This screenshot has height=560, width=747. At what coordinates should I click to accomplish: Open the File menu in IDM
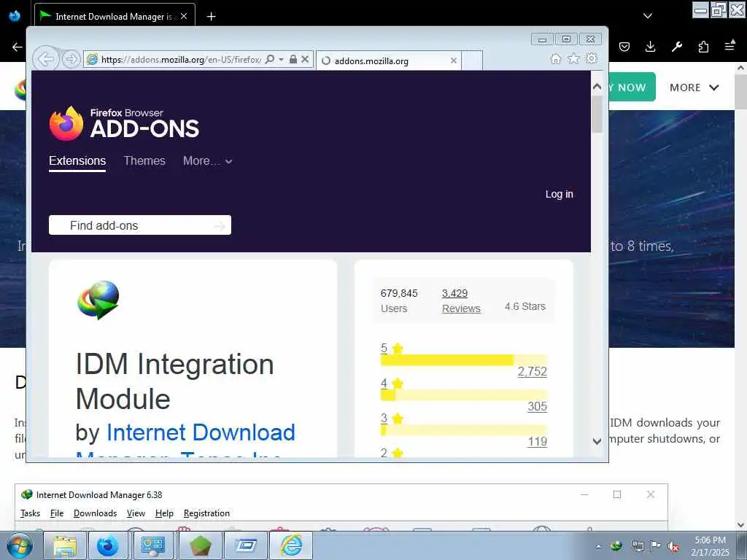[x=57, y=513]
